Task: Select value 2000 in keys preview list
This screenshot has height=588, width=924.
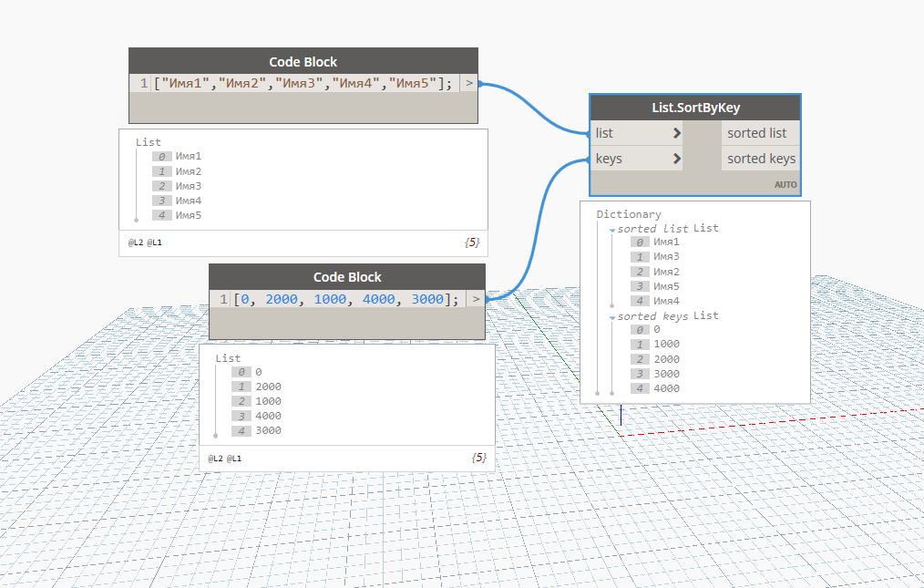Action: (x=268, y=387)
